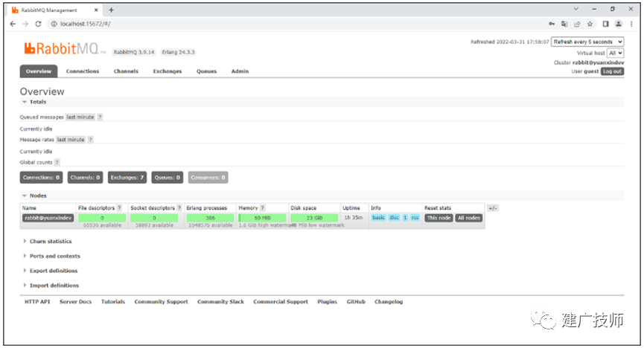Screen dimensions: 644x348
Task: Bookmark this page with the star icon
Action: [x=590, y=24]
